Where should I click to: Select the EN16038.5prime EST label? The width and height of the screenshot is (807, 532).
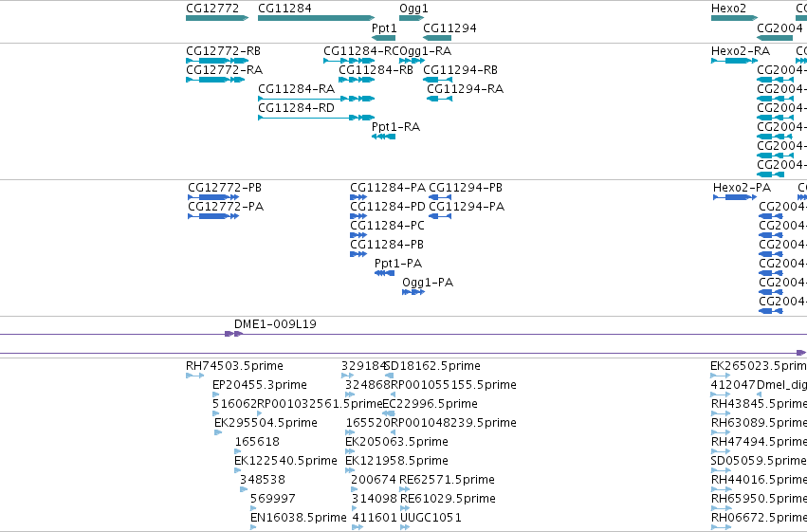click(298, 518)
